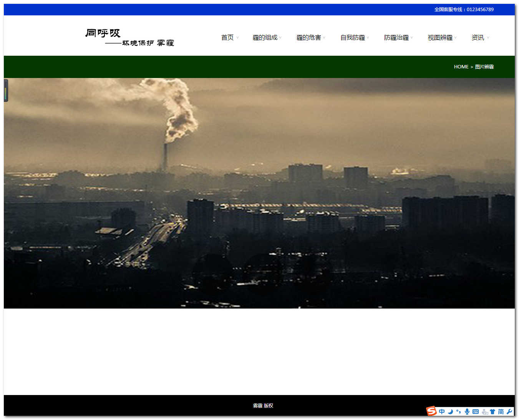Image resolution: width=519 pixels, height=420 pixels.
Task: Click the smoggy city banner image
Action: click(259, 193)
